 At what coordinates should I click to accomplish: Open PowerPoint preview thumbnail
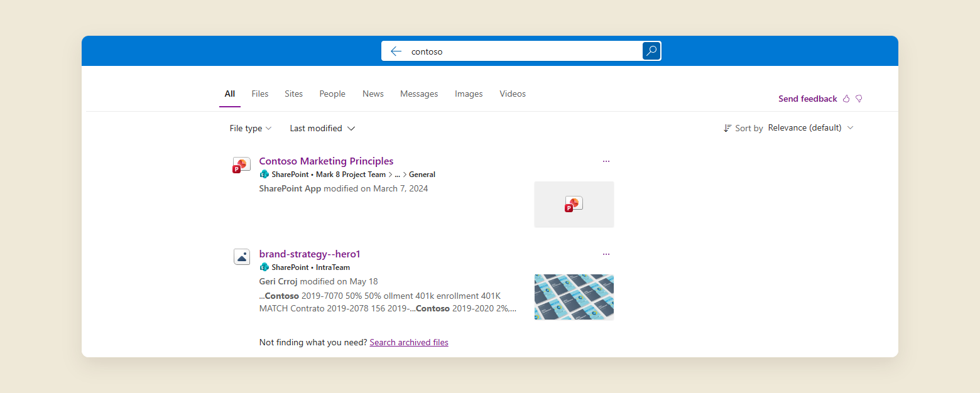click(x=574, y=205)
